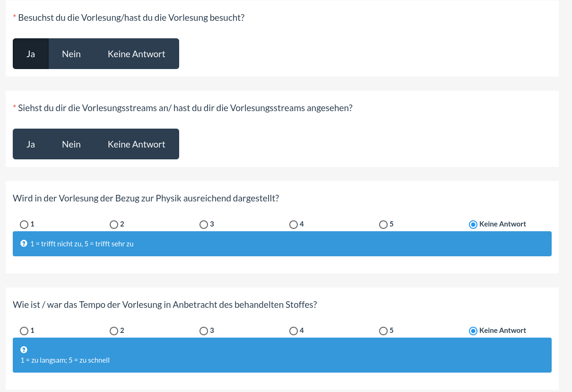Screen dimensions: 572x392
Task: Select 'Nein' for attending the Vorlesung
Action: (x=71, y=54)
